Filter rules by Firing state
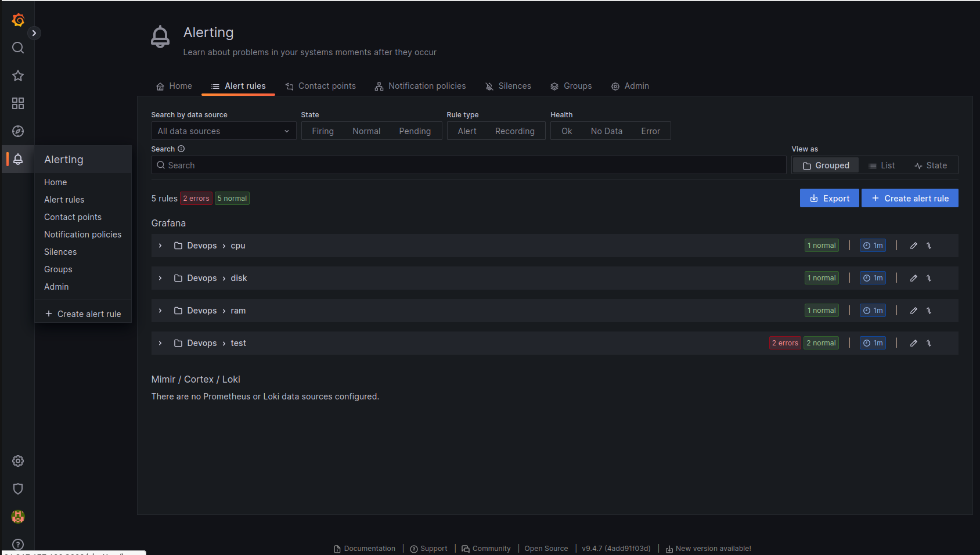Viewport: 980px width, 555px height. tap(322, 131)
